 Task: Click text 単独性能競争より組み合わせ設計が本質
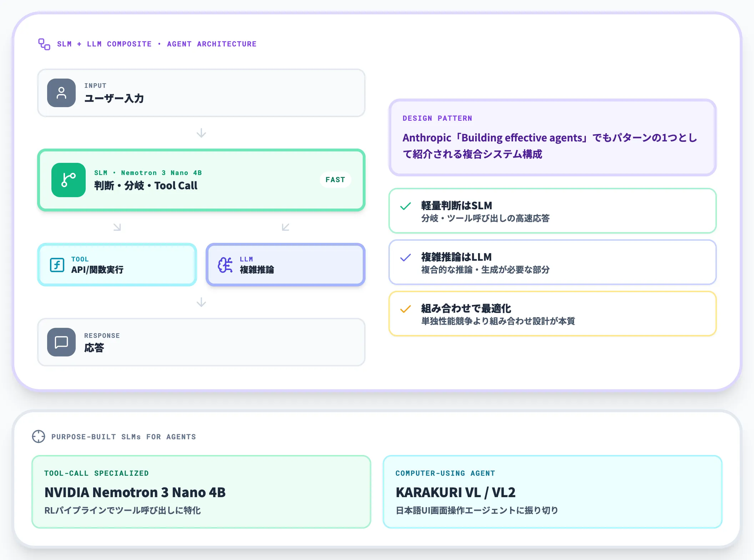click(498, 321)
